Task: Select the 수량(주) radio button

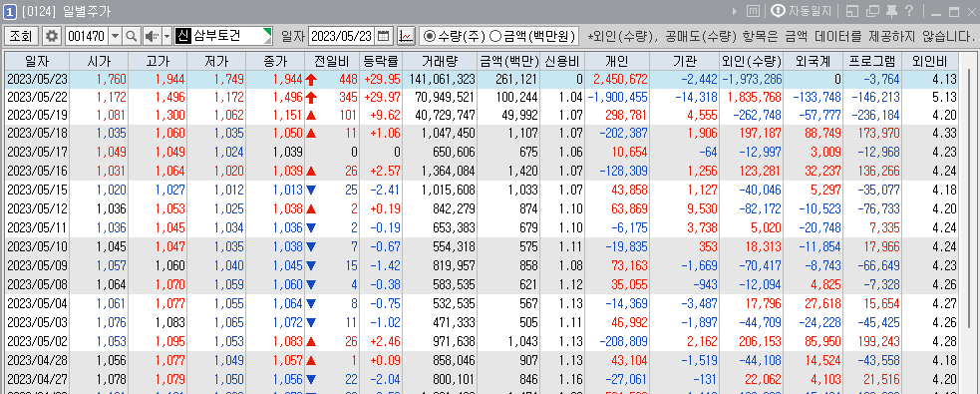Action: (429, 36)
